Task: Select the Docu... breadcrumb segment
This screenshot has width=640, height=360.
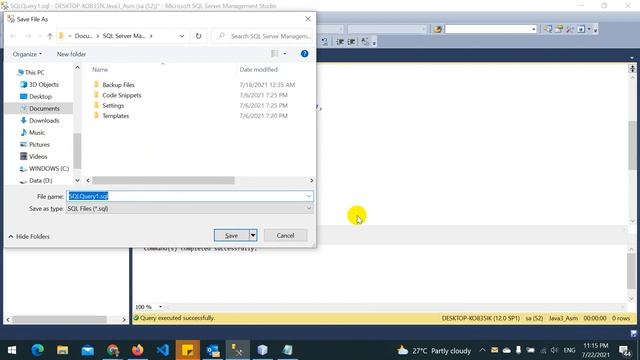Action: click(x=84, y=36)
